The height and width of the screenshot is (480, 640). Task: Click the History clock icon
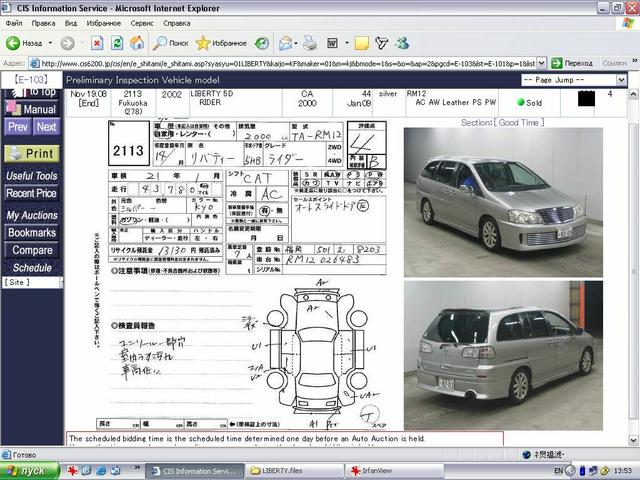click(262, 43)
